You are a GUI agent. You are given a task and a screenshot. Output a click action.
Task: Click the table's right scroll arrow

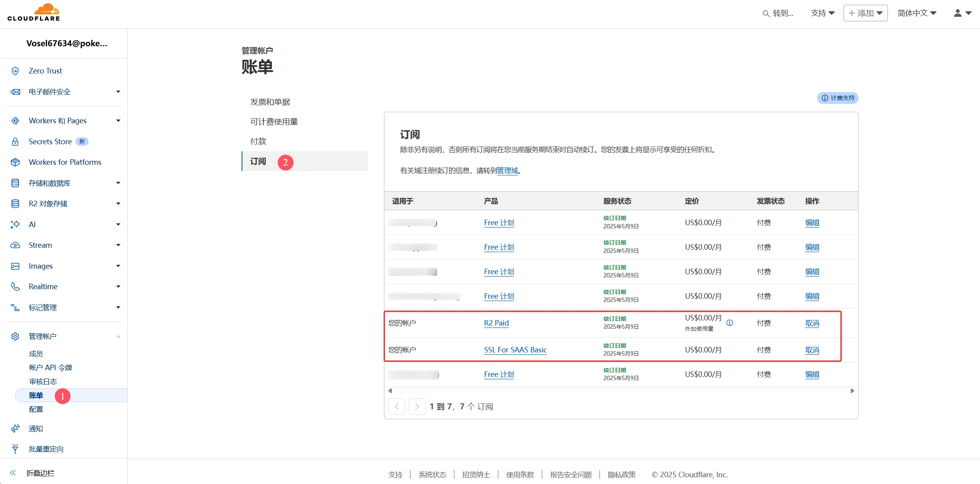coord(852,391)
